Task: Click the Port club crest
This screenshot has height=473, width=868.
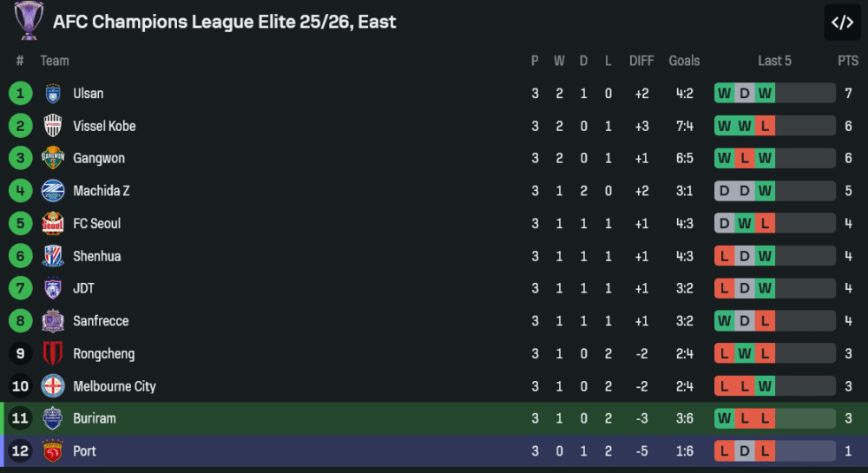Action: (53, 451)
